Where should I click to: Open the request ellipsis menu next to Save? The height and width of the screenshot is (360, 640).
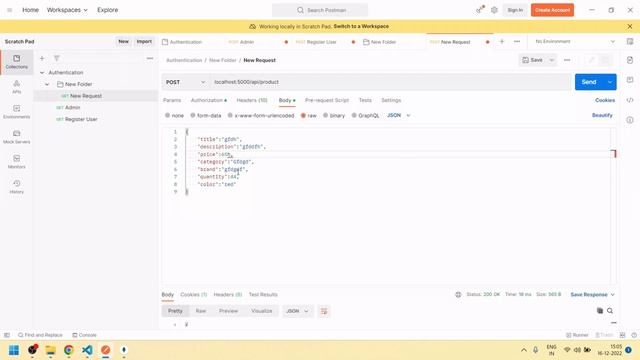[x=567, y=60]
